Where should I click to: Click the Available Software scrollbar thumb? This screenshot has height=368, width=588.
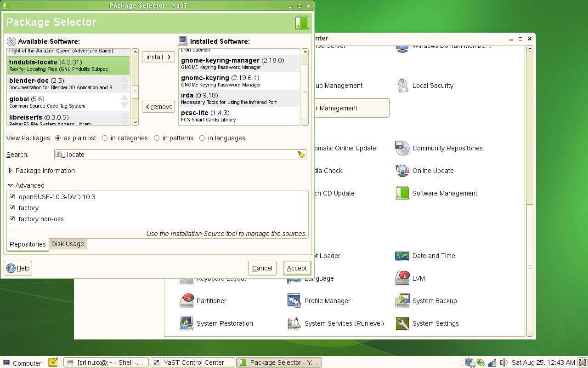[x=135, y=92]
